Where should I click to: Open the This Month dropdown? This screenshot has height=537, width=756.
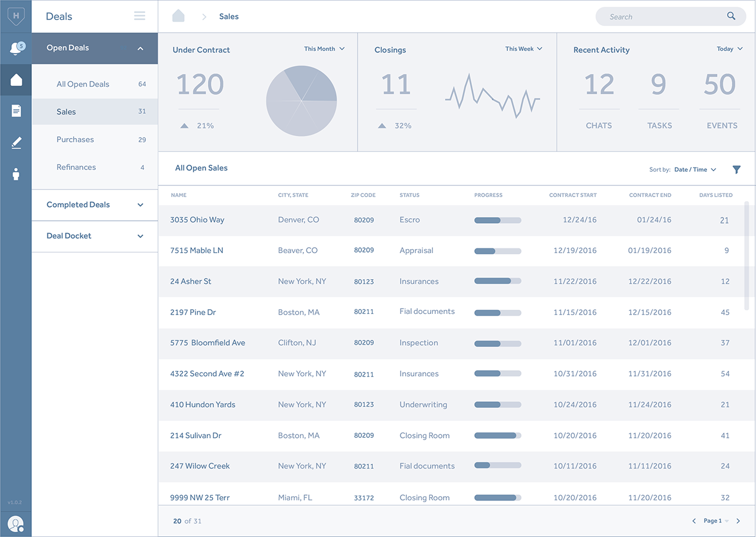coord(324,49)
